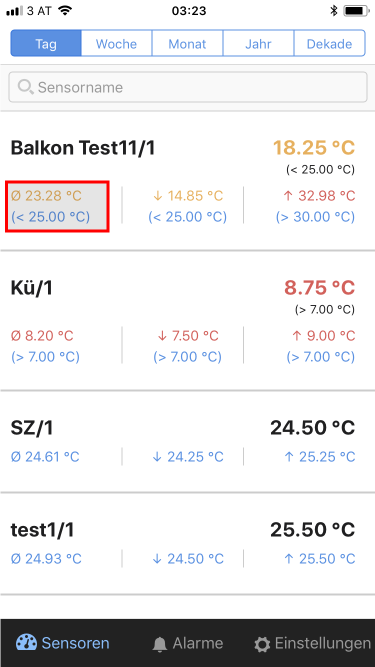Tap Kü/1 maximum 9.00 °C value
Screen dimensions: 375x667
pyautogui.click(x=323, y=336)
